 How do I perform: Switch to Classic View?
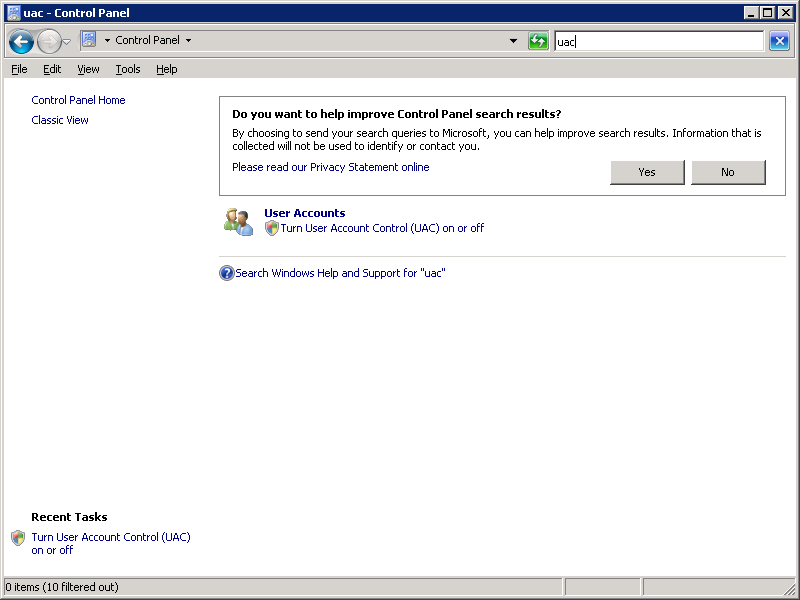click(60, 120)
